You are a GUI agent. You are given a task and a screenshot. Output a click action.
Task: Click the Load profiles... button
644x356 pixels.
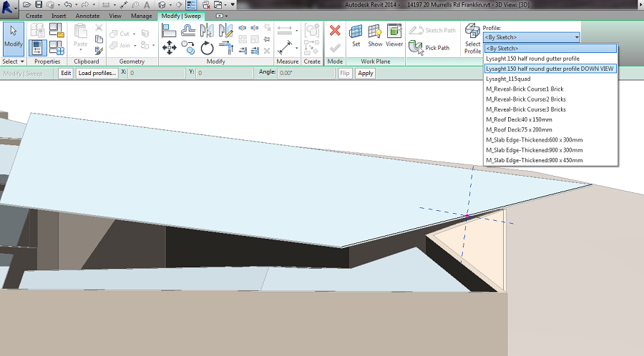click(97, 73)
